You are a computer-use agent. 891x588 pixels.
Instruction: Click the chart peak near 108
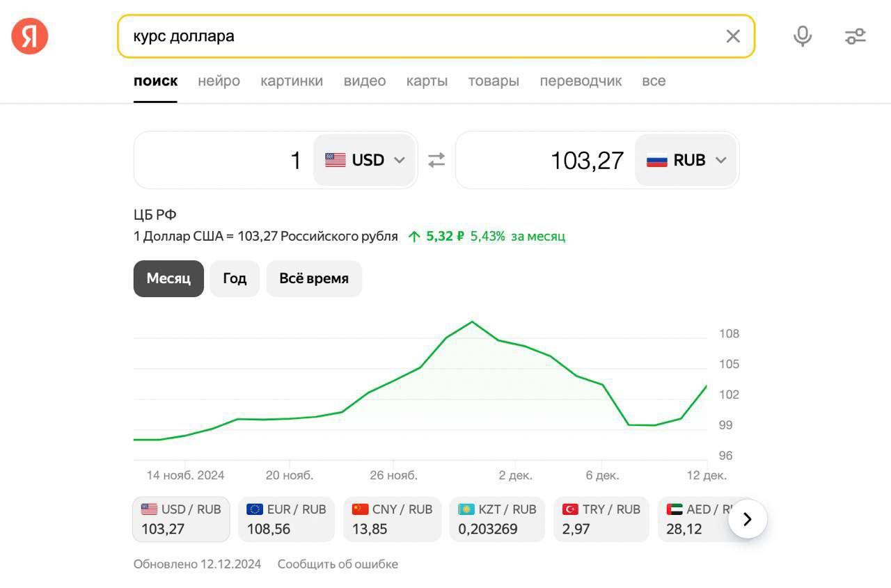(x=472, y=321)
